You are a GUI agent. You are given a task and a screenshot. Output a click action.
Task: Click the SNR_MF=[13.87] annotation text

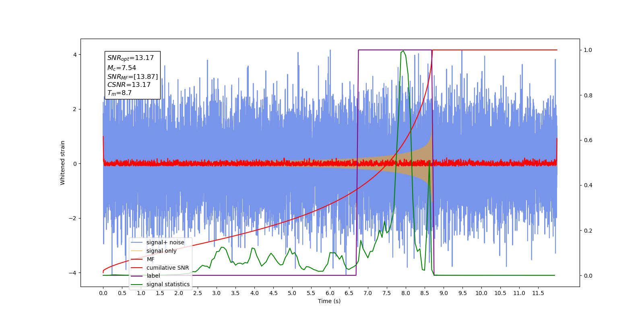coord(132,76)
